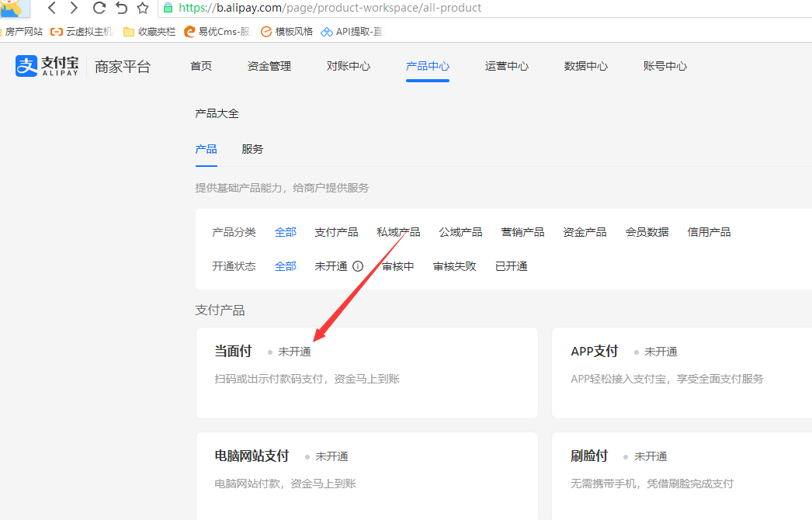The width and height of the screenshot is (812, 520).
Task: Click the green padlock security icon
Action: [168, 8]
